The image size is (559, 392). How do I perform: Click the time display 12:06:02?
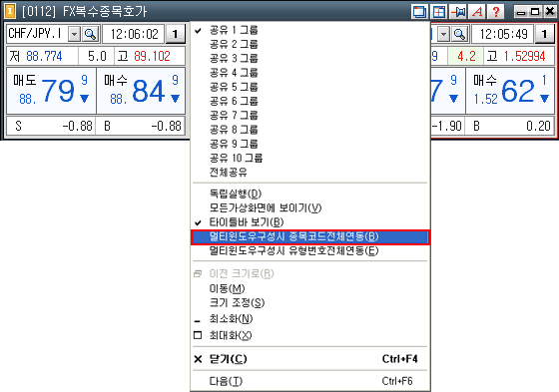134,34
